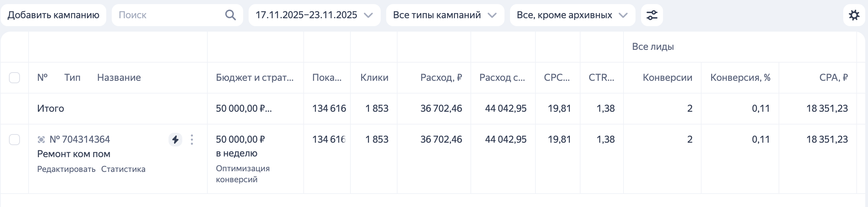The height and width of the screenshot is (207, 868).
Task: Click inside the Поиск search field
Action: (x=165, y=15)
